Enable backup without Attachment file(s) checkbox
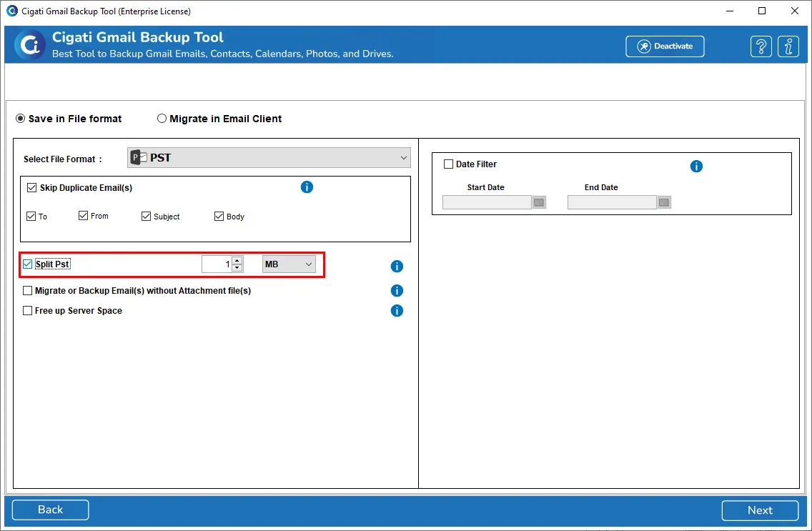 click(x=27, y=290)
